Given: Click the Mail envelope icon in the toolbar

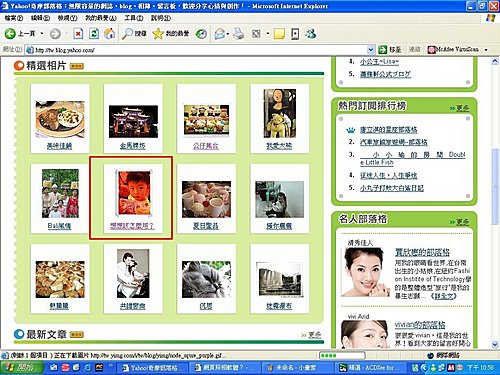Looking at the screenshot, I should point(219,33).
